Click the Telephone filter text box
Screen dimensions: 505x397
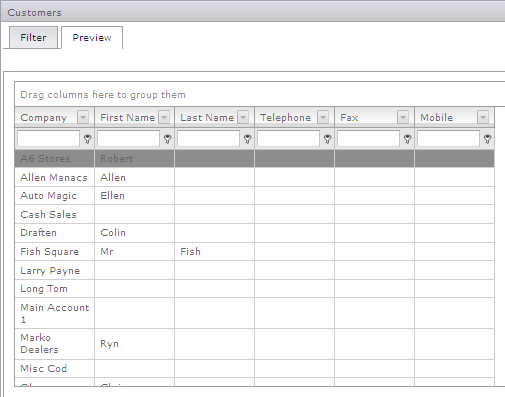pyautogui.click(x=288, y=139)
